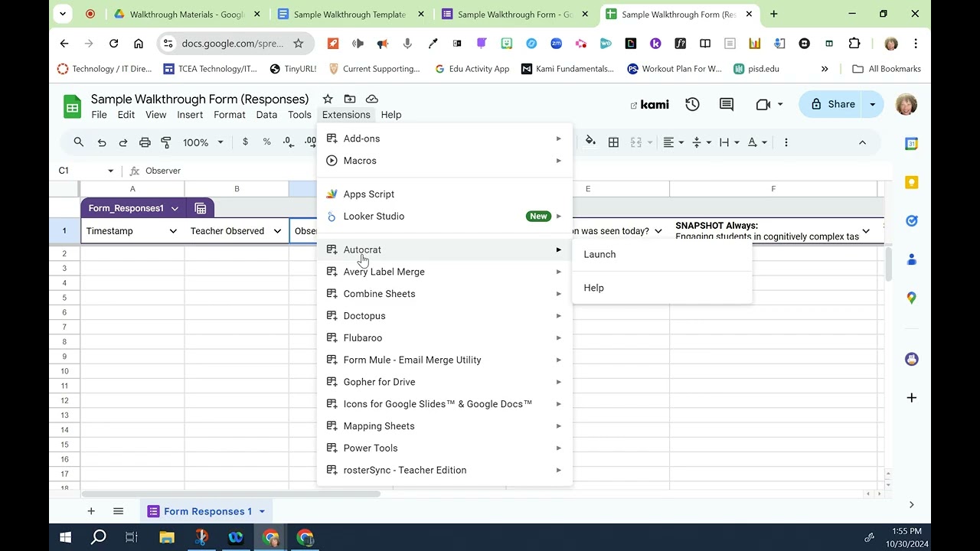
Task: Undo the last action
Action: coord(102,142)
